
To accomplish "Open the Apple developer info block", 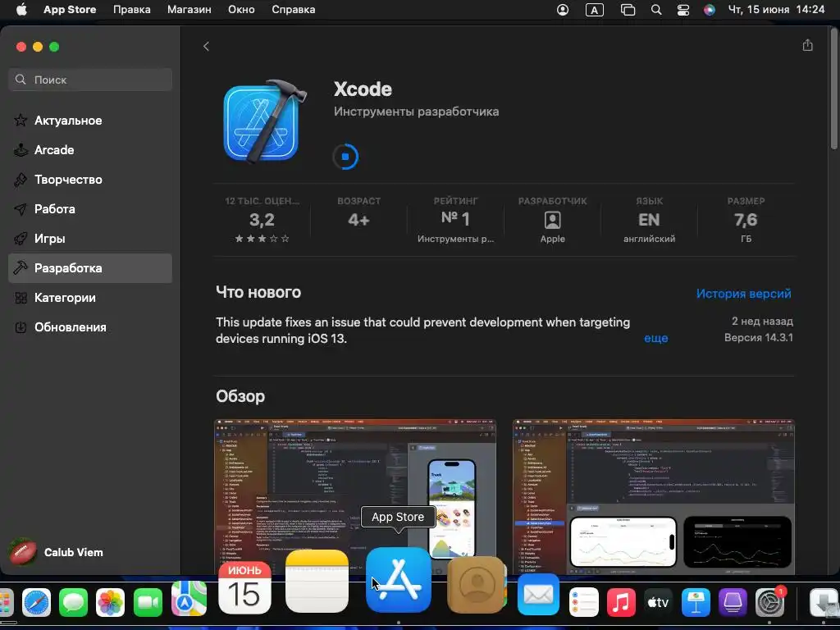I will click(x=552, y=220).
